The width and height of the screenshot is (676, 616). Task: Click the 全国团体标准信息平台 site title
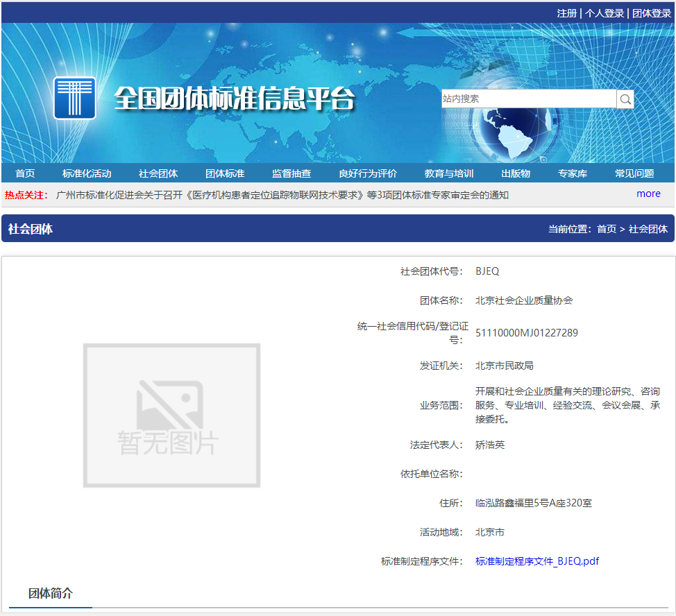click(x=235, y=99)
